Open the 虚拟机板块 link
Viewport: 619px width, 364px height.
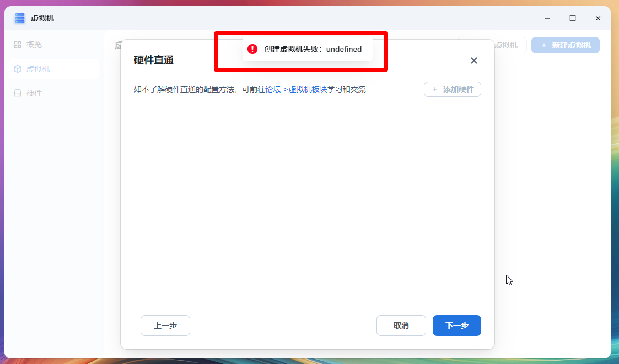click(308, 90)
